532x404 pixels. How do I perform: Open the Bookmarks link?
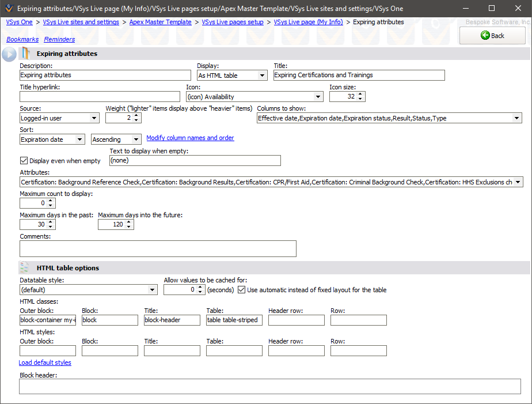tap(22, 39)
